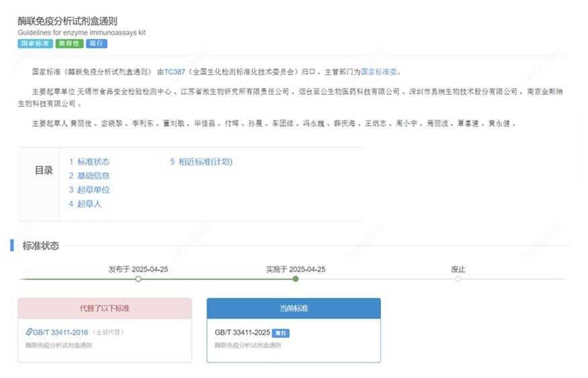Click the blue 当前标准 card header

pyautogui.click(x=293, y=308)
